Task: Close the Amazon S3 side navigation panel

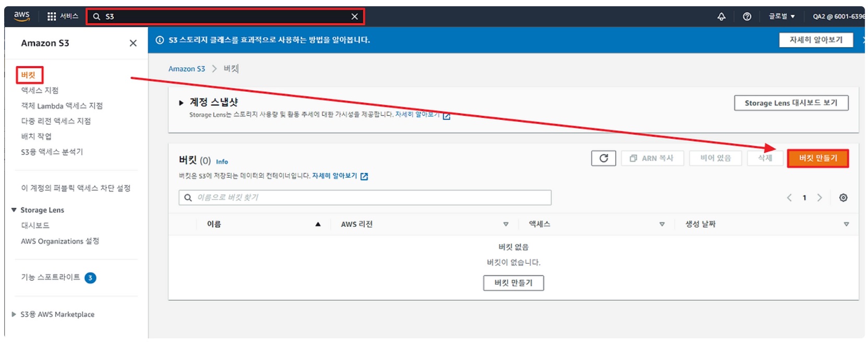Action: pyautogui.click(x=133, y=43)
